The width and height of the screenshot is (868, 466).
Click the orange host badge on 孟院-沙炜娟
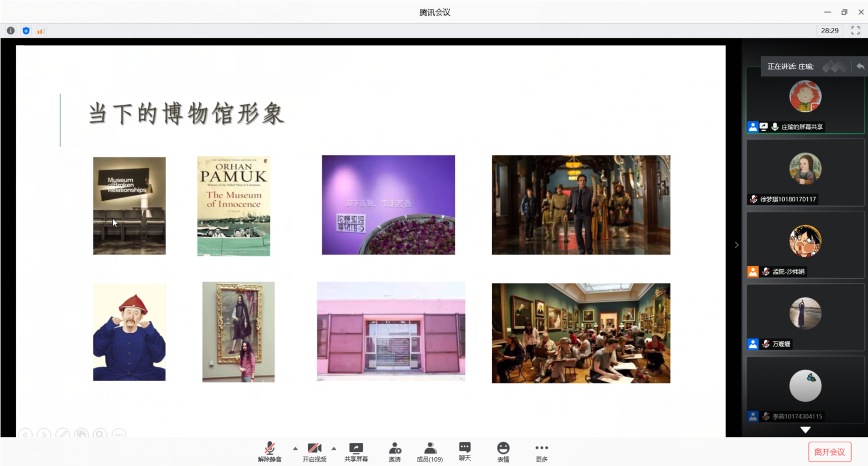(753, 271)
